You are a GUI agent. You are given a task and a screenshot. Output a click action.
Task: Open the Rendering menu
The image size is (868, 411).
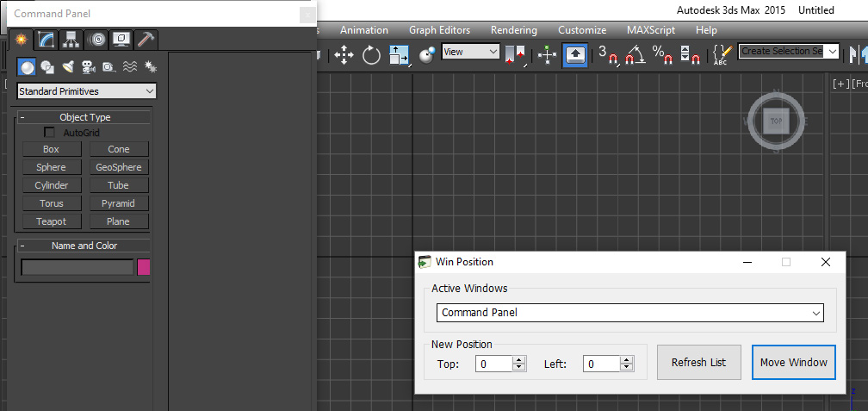coord(513,30)
